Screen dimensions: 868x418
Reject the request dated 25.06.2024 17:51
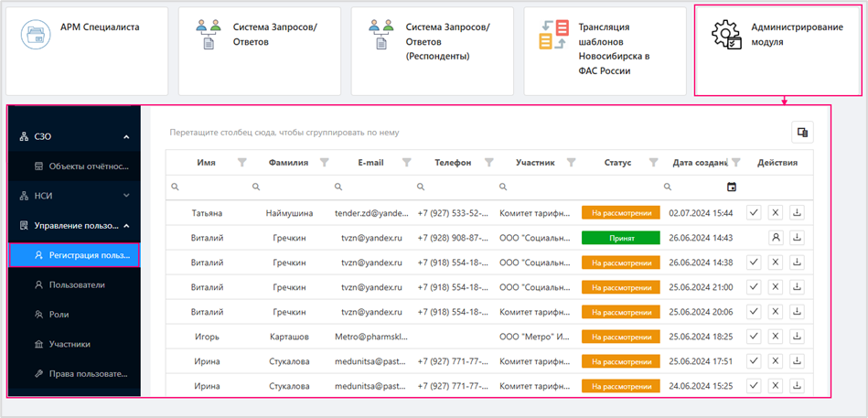(x=776, y=361)
